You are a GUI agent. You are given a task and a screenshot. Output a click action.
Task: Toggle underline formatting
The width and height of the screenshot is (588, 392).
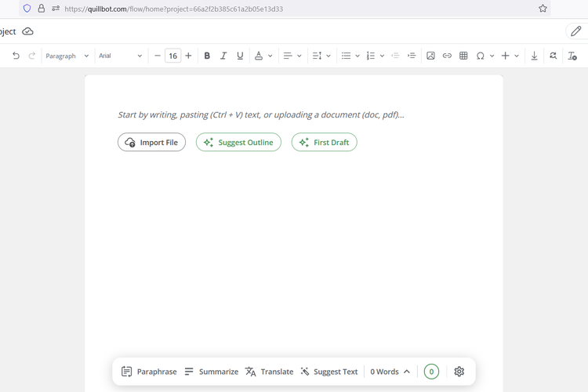pos(240,56)
